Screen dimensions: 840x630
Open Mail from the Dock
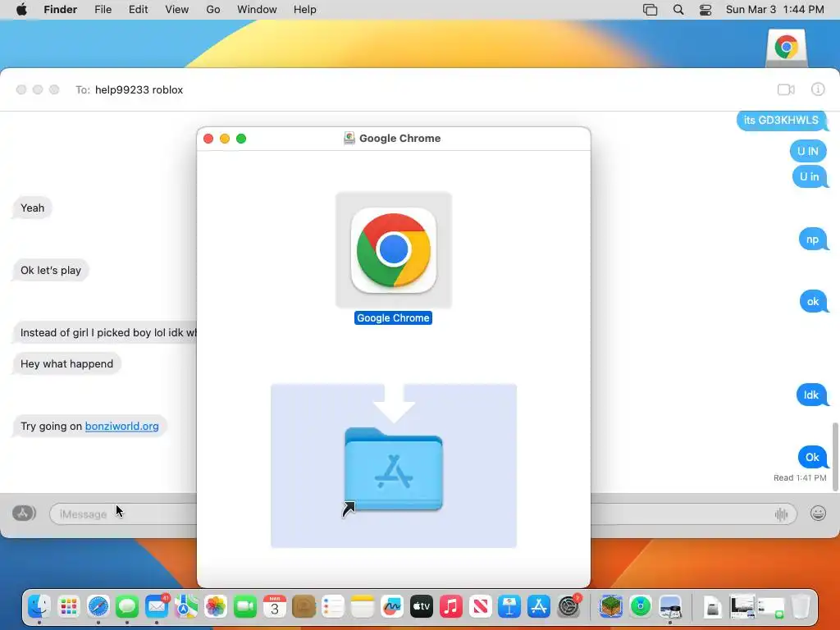157,606
